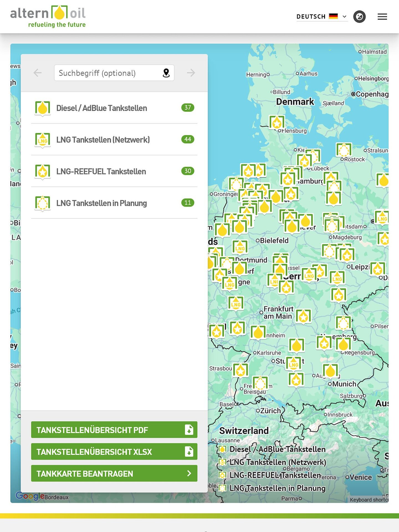The image size is (399, 532).
Task: Click the forward arrow beside search field
Action: 191,73
